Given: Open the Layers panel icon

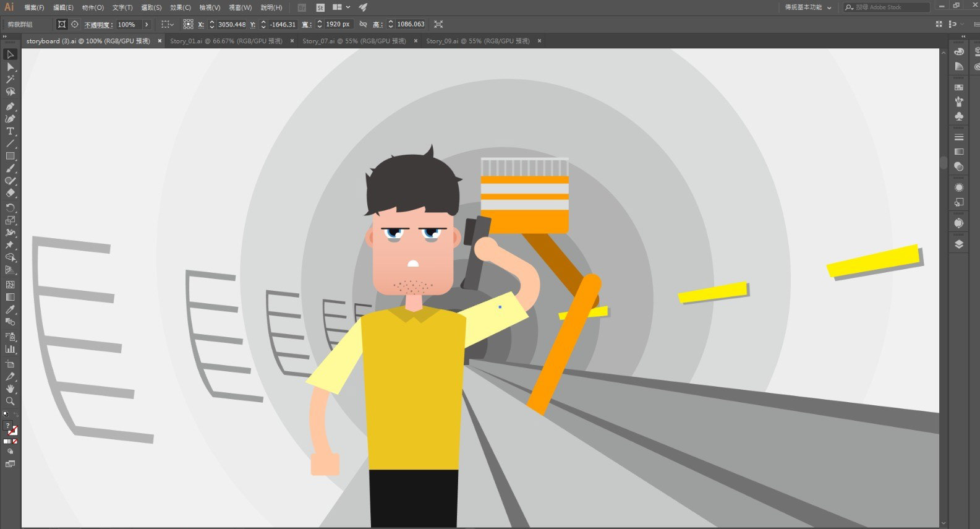Looking at the screenshot, I should point(959,244).
